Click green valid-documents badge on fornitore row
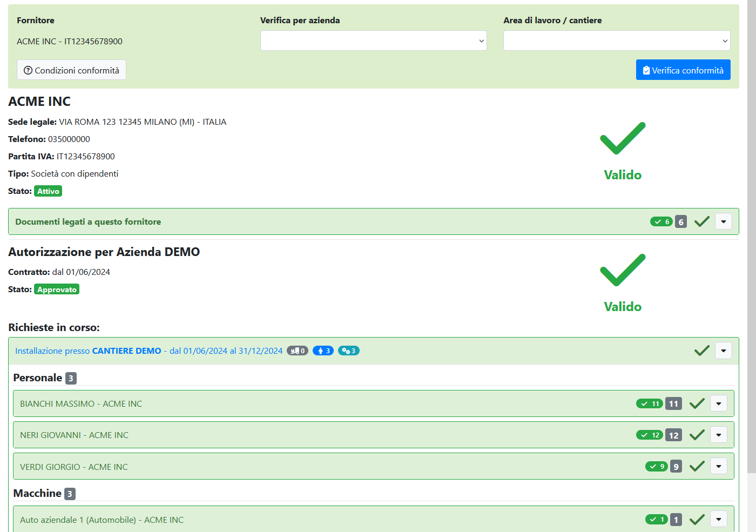This screenshot has height=532, width=756. pos(661,222)
